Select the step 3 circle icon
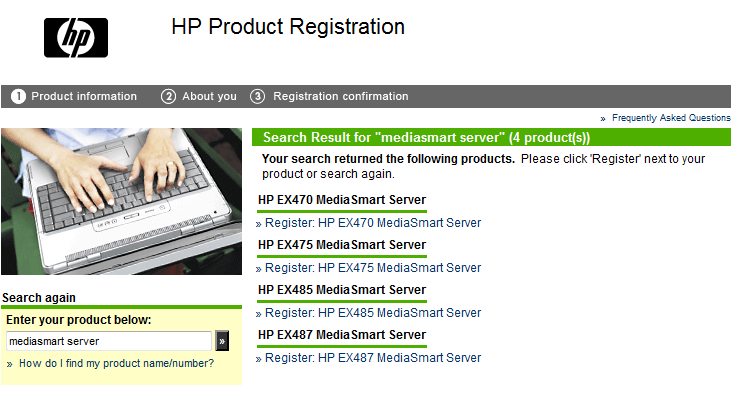This screenshot has height=403, width=732. (x=258, y=96)
